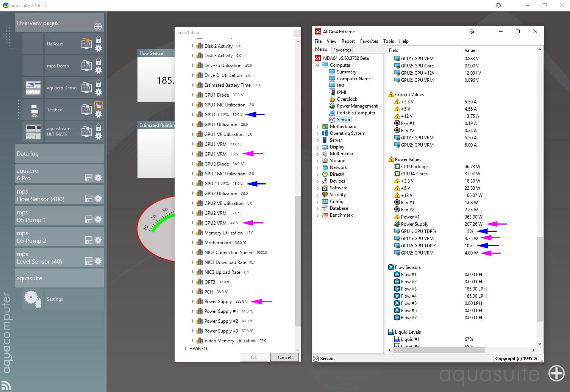The width and height of the screenshot is (570, 392).
Task: Open the aquasuite Settings gears icon
Action: (x=33, y=299)
